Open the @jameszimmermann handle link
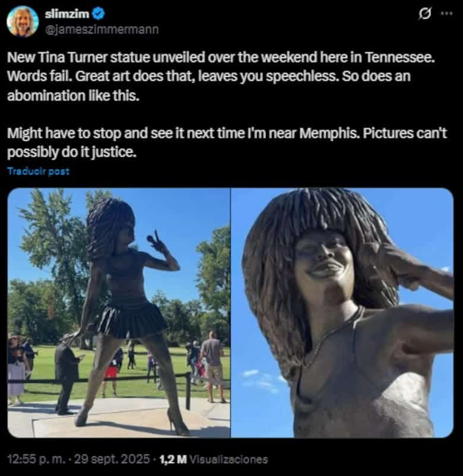Screen dimensions: 463x476 tap(102, 30)
